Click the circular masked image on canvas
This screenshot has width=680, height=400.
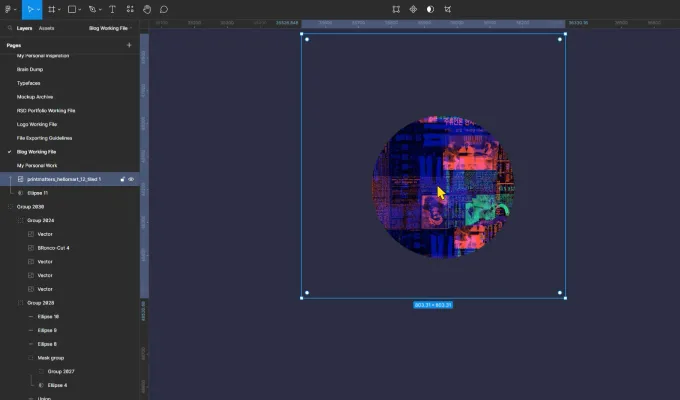point(443,187)
